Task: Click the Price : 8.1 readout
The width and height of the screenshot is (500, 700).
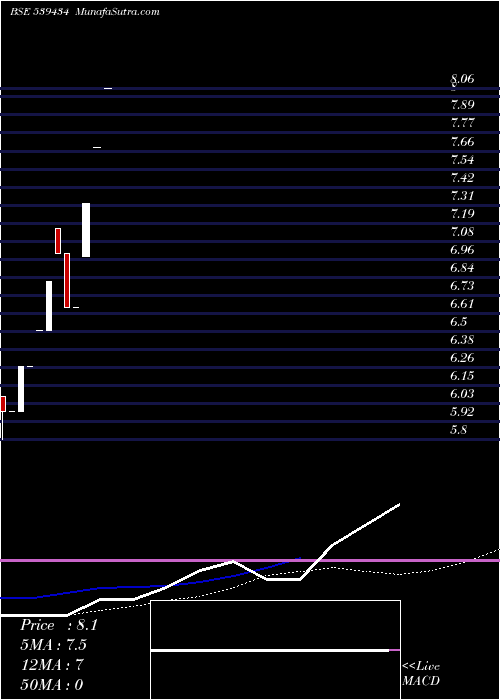Action: click(x=58, y=625)
